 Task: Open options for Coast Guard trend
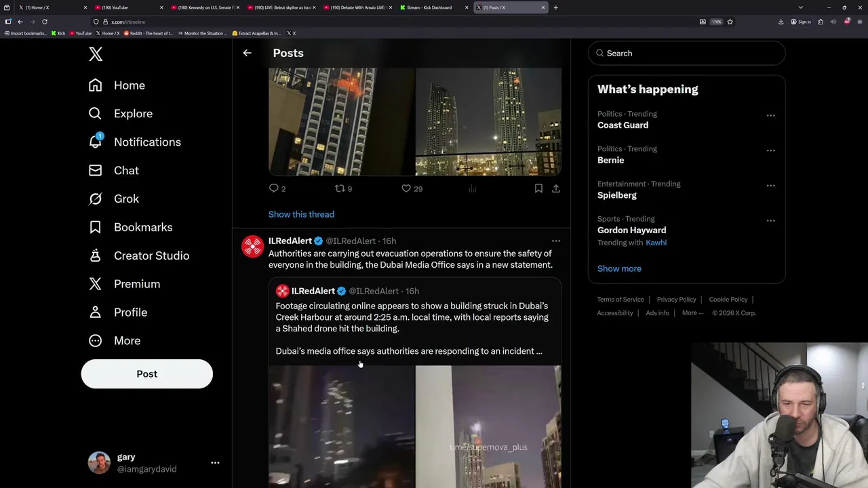pos(770,116)
